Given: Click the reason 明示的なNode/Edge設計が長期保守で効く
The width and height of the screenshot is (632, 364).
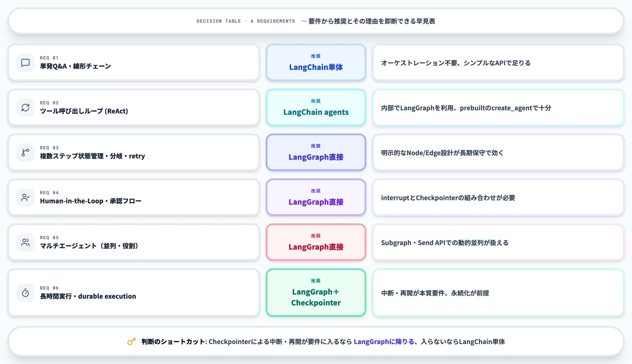Looking at the screenshot, I should pos(442,153).
